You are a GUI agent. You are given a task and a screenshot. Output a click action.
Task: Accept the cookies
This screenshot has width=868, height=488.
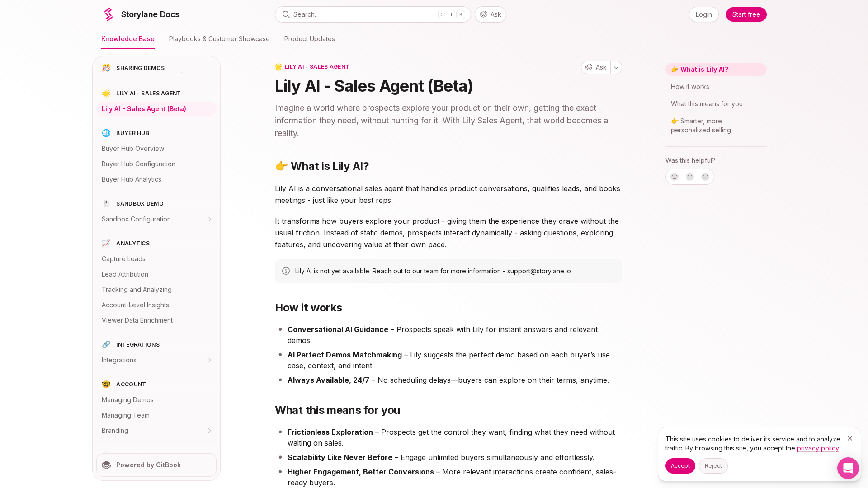(680, 466)
